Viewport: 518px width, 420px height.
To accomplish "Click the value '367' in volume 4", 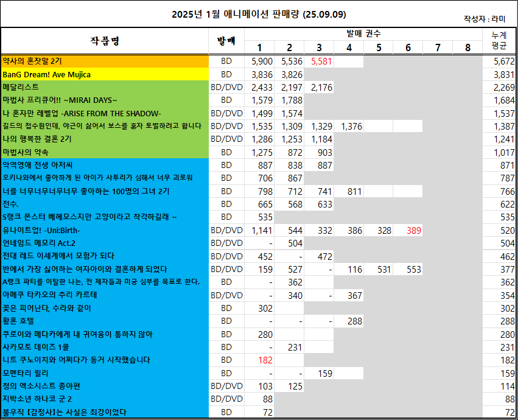I will point(355,295).
